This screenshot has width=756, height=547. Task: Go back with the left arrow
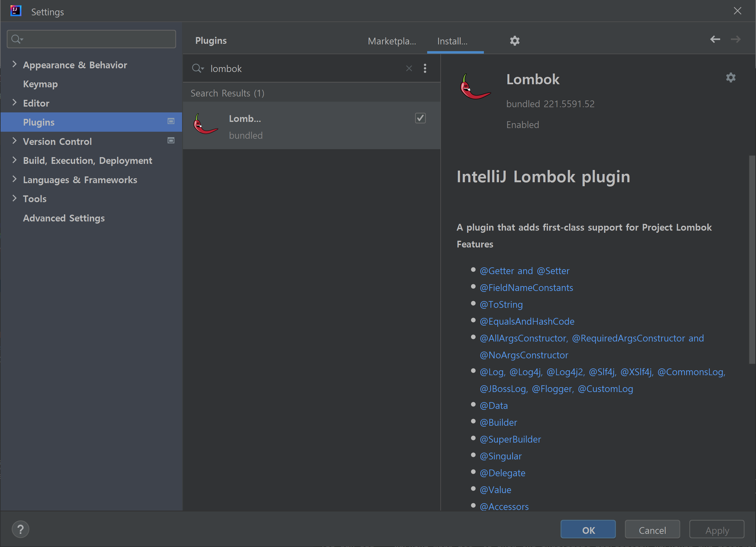point(715,39)
